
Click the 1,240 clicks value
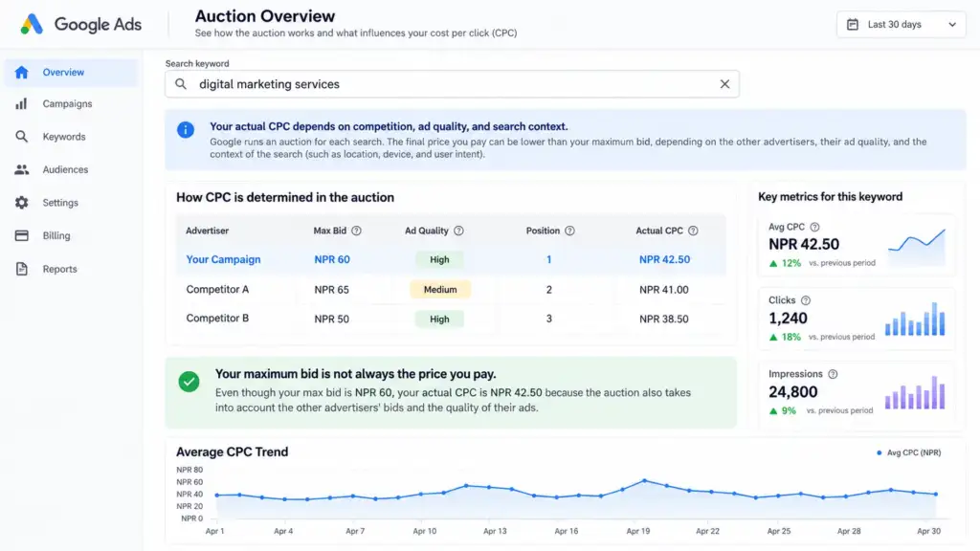(x=788, y=318)
